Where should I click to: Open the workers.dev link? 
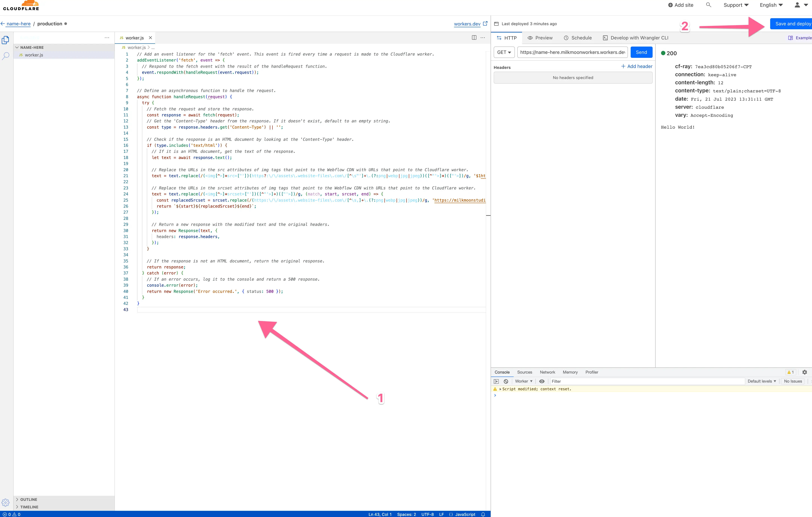coord(467,24)
